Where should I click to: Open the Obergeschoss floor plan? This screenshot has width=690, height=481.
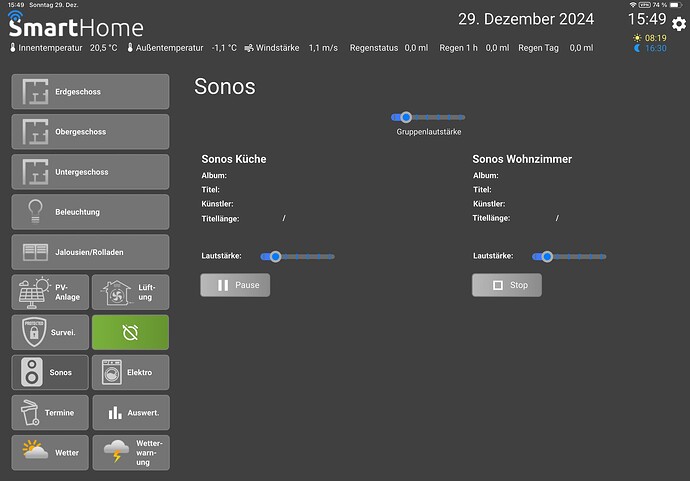click(x=90, y=132)
